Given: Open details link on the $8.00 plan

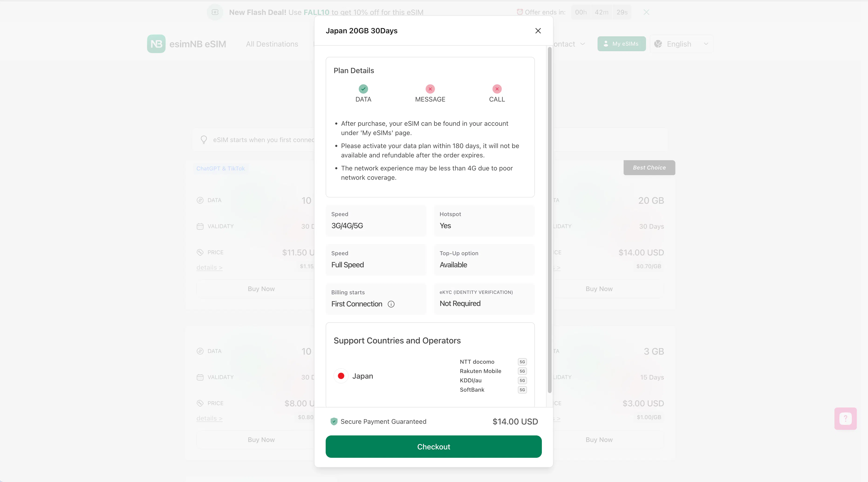Looking at the screenshot, I should point(209,418).
